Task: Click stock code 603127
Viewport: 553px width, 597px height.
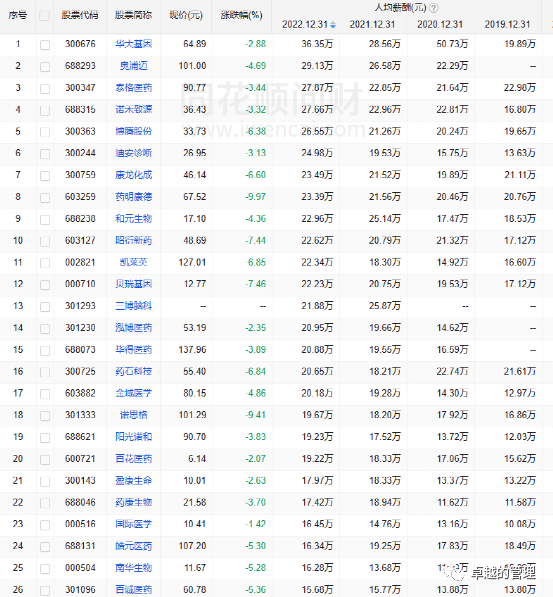Action: [x=80, y=241]
